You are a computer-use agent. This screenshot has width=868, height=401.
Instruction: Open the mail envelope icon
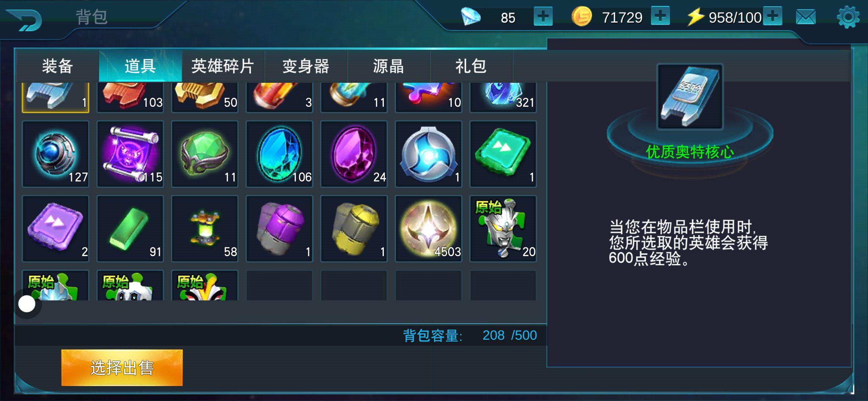[x=806, y=17]
